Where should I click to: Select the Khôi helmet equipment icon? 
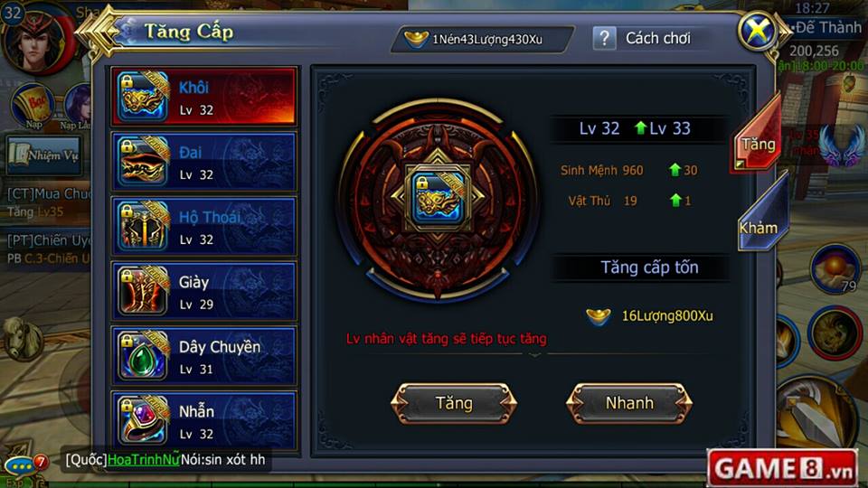pos(144,97)
